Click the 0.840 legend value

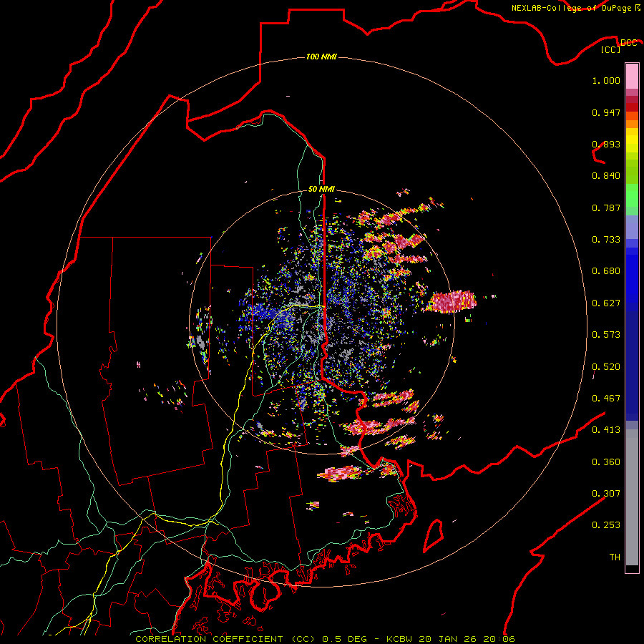[x=606, y=176]
